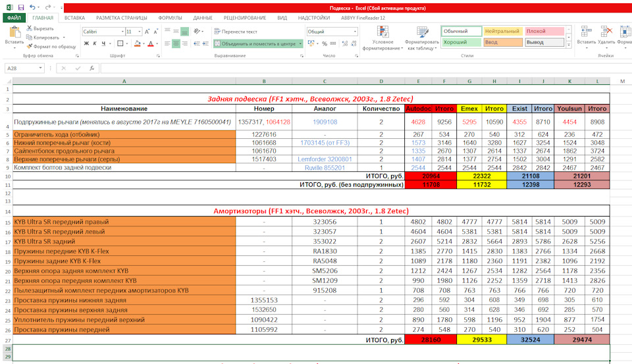The height and width of the screenshot is (364, 632).
Task: Apply the Плохой cell style
Action: tap(544, 31)
